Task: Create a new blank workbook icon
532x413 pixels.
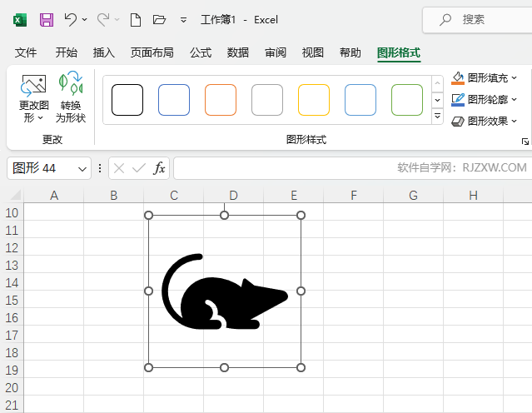Action: click(136, 20)
